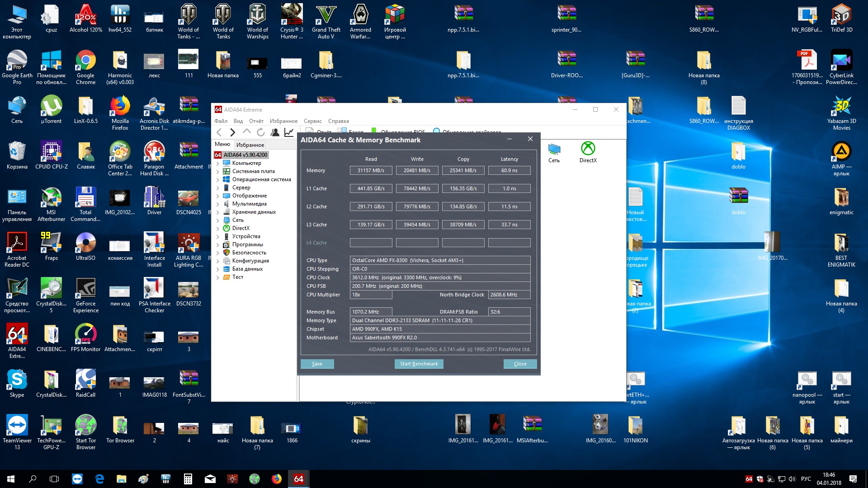The width and height of the screenshot is (868, 488).
Task: Expand the Компьютер tree node
Action: tap(218, 164)
